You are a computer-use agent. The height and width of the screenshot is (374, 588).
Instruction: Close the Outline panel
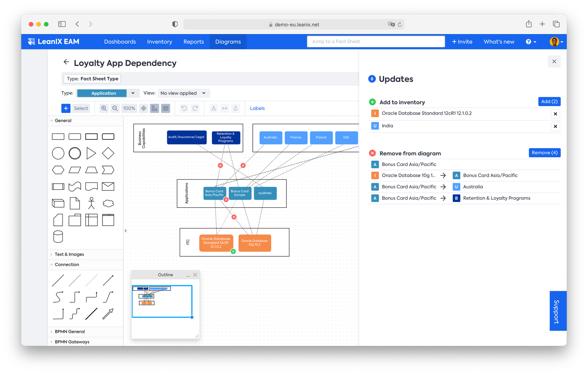tap(195, 275)
